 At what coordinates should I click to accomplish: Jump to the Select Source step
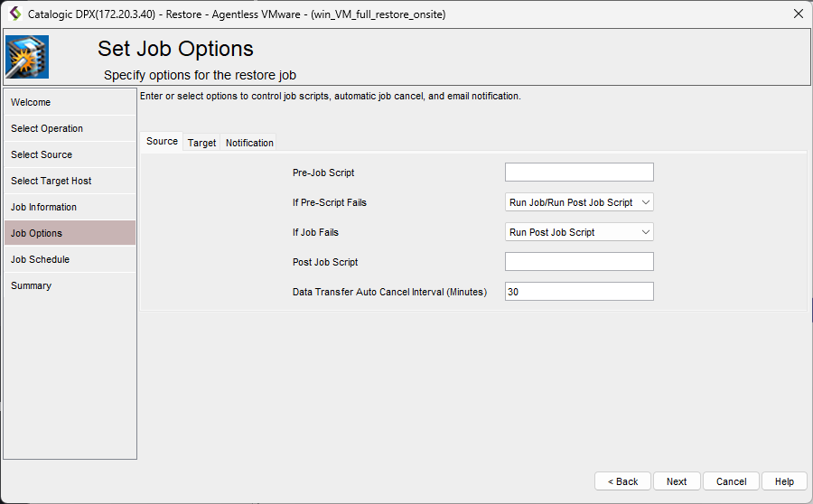point(70,154)
